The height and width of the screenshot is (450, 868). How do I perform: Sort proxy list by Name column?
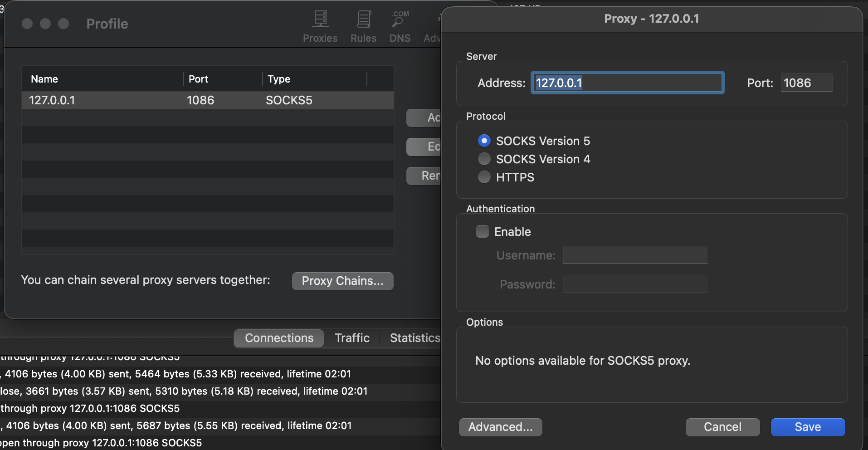click(x=102, y=79)
